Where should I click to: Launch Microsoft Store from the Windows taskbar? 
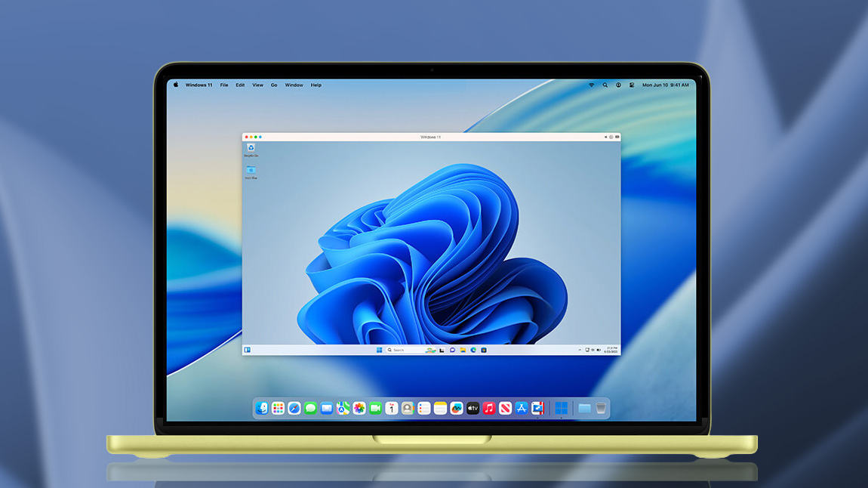[484, 350]
